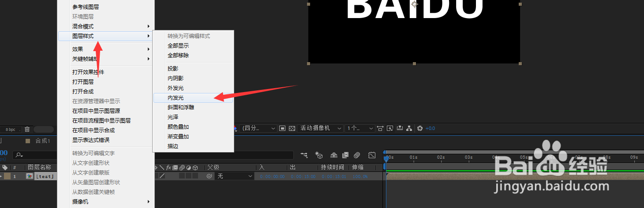Expand the 混合模式 submenu

point(106,26)
